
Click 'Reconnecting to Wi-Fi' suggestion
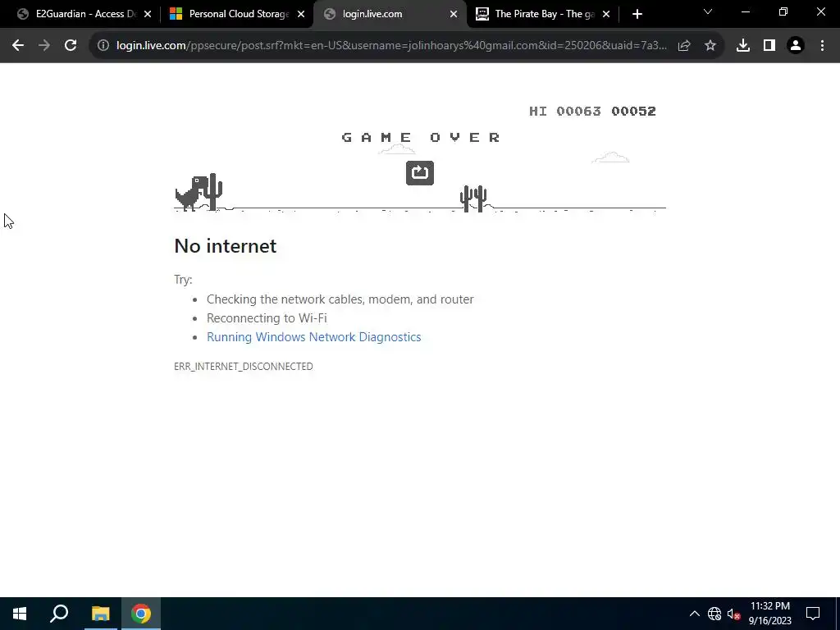tap(267, 318)
